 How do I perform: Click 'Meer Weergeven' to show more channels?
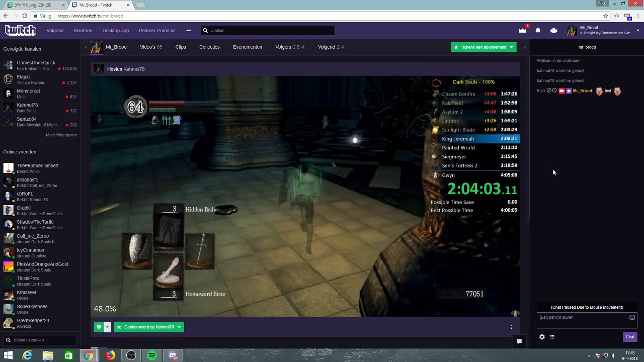pyautogui.click(x=61, y=135)
